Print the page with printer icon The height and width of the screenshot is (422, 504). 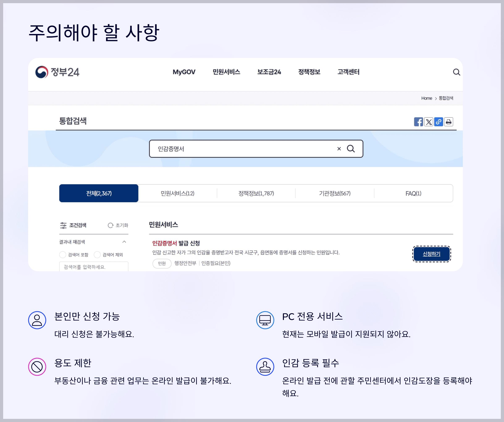coord(449,122)
